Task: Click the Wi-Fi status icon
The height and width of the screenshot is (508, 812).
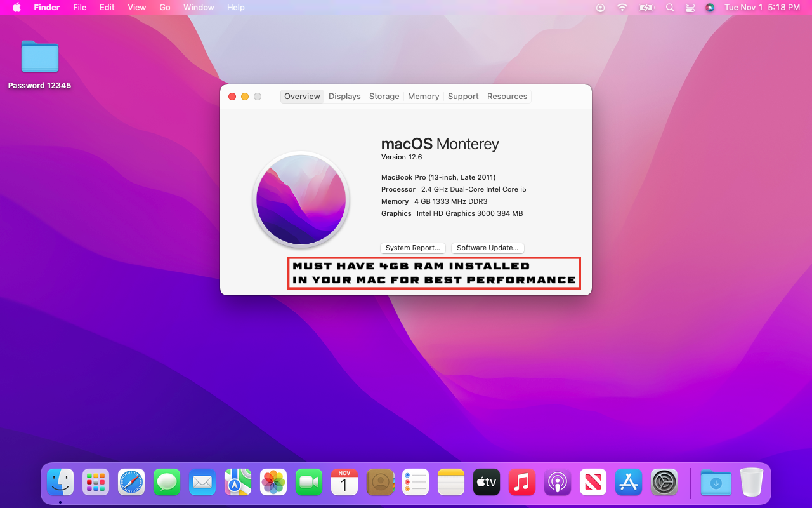Action: click(x=622, y=8)
